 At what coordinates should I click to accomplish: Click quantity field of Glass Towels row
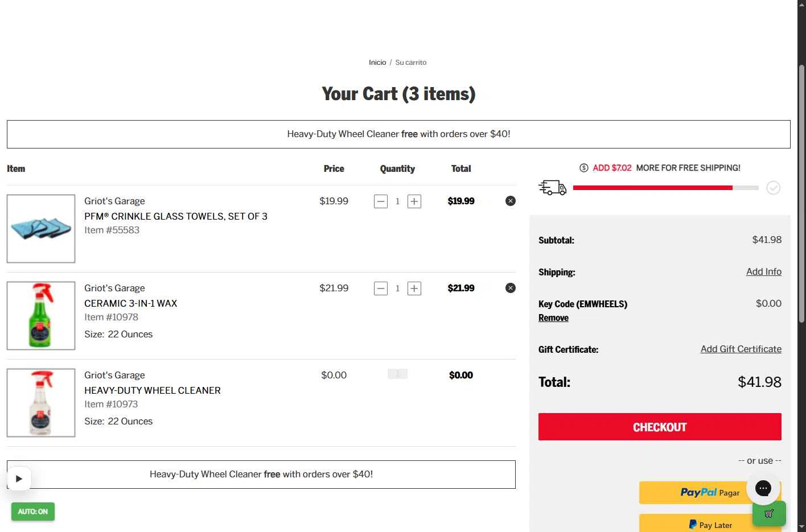[x=397, y=201]
